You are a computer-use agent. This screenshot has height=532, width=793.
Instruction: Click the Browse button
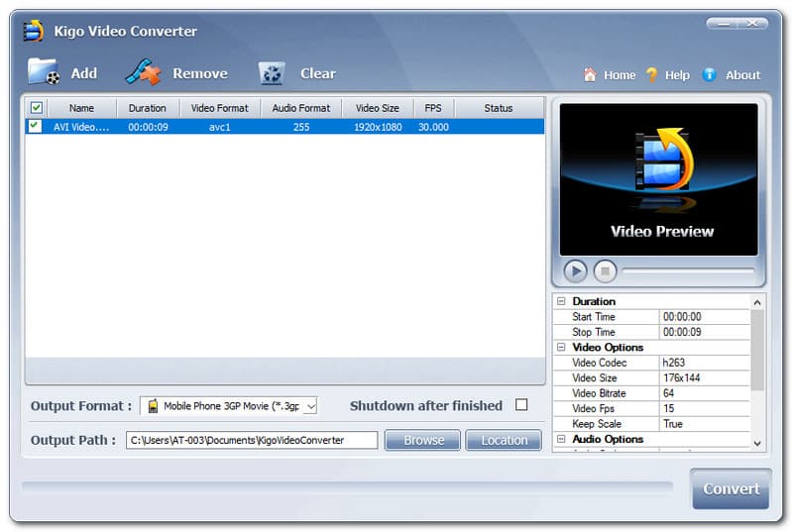point(422,440)
